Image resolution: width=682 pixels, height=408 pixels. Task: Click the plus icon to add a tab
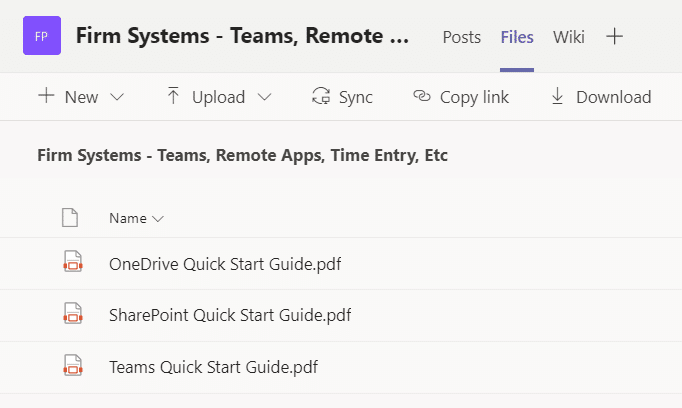(614, 36)
